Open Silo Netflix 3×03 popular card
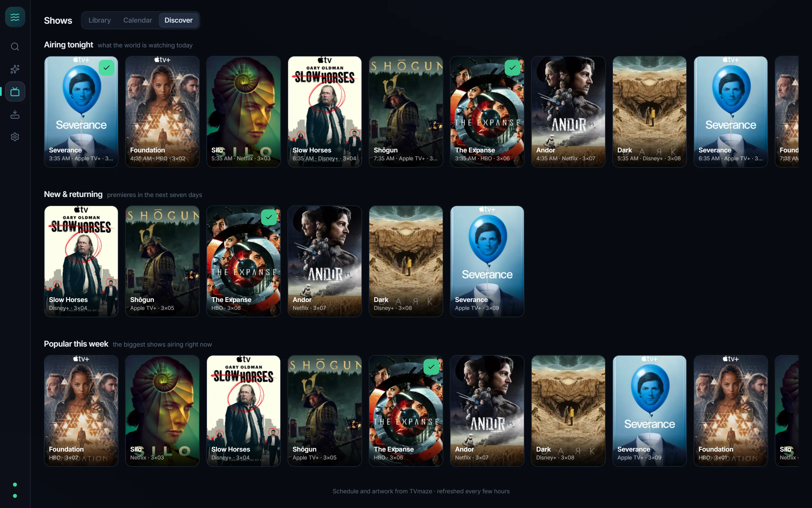 pyautogui.click(x=162, y=411)
